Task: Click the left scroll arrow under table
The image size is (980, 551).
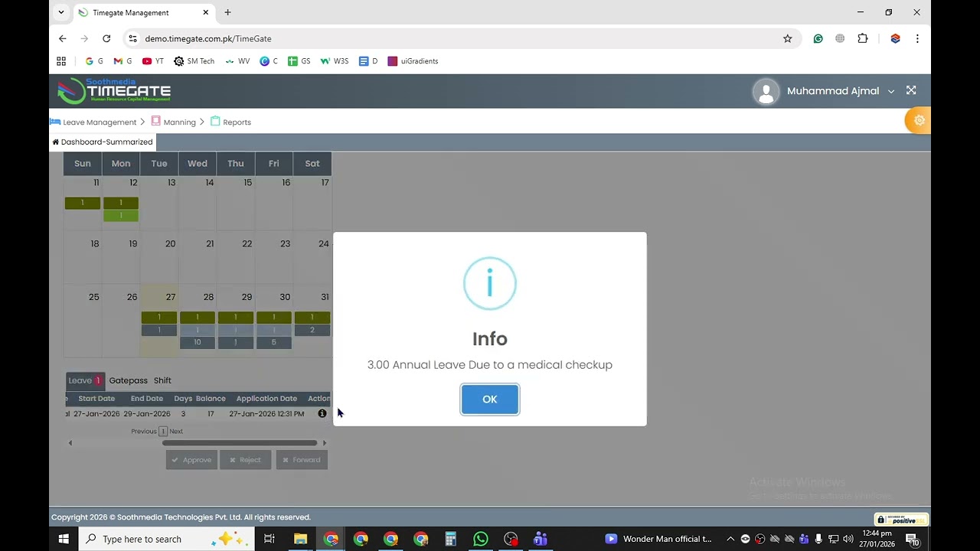Action: click(70, 443)
